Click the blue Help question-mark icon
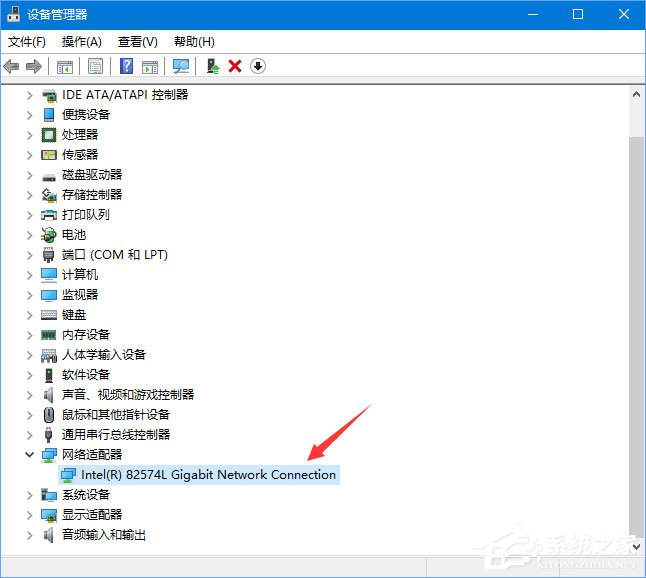The width and height of the screenshot is (646, 578). click(x=126, y=66)
